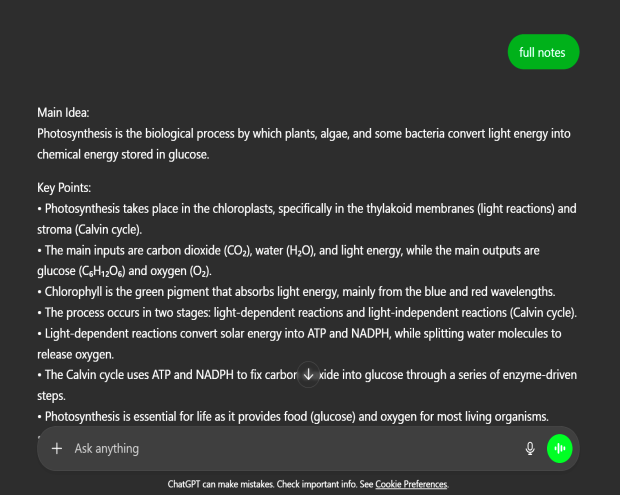
Task: Click the Main Idea heading
Action: click(x=63, y=113)
